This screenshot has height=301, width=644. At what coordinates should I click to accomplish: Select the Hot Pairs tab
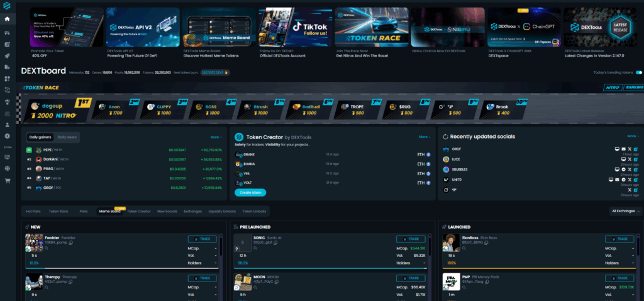[33, 212]
